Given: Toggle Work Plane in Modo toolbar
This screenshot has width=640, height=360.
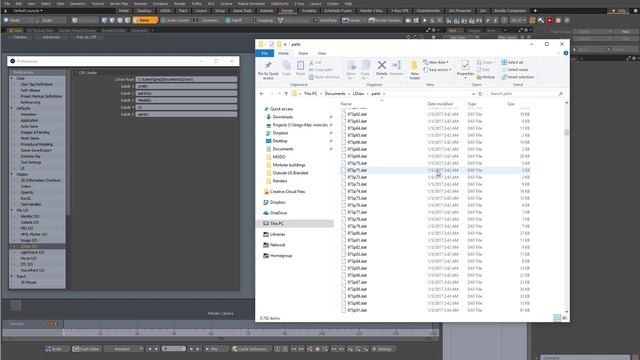Looking at the screenshot, I should tap(325, 20).
